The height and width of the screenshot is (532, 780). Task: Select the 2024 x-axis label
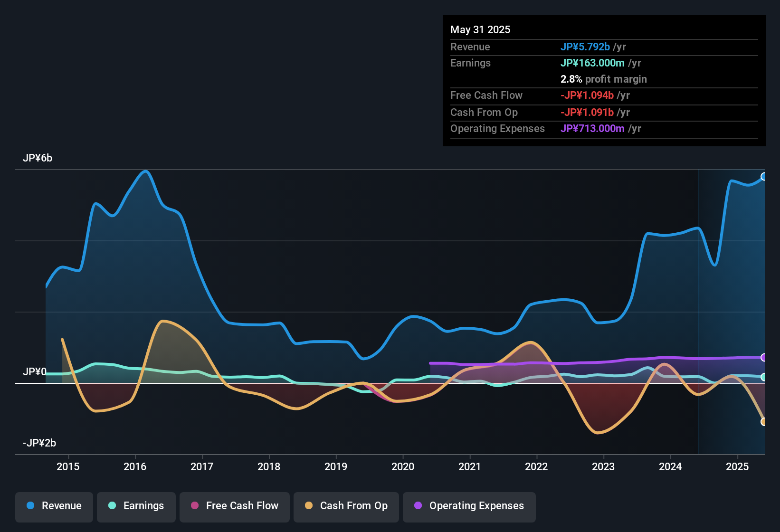(x=670, y=467)
